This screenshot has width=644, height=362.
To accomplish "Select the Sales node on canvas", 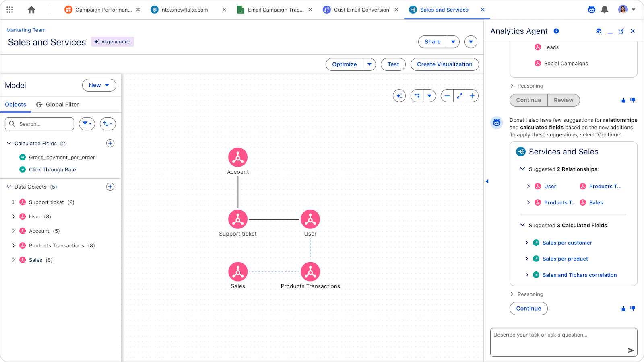I will click(238, 272).
